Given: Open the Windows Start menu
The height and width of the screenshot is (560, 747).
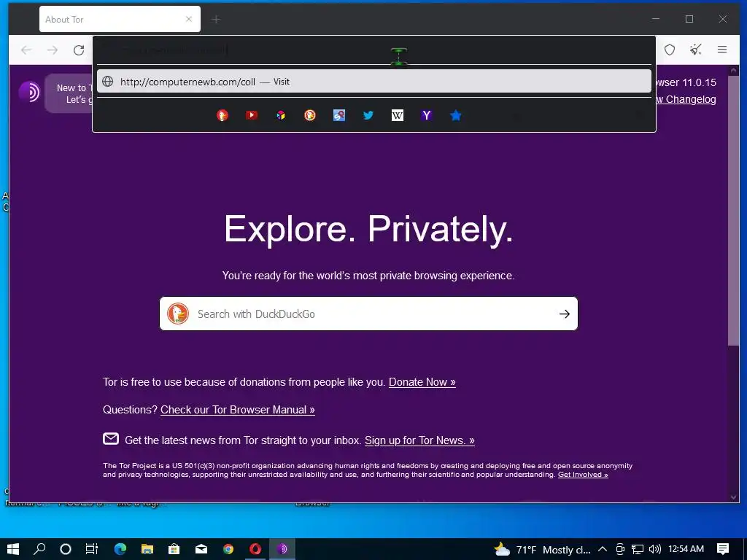Looking at the screenshot, I should (13, 549).
